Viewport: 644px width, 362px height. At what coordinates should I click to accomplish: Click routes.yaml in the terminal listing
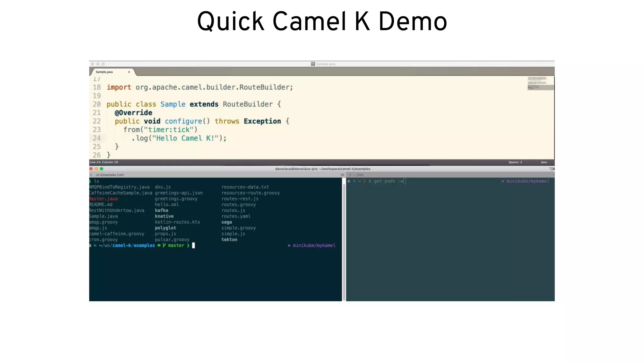(236, 216)
